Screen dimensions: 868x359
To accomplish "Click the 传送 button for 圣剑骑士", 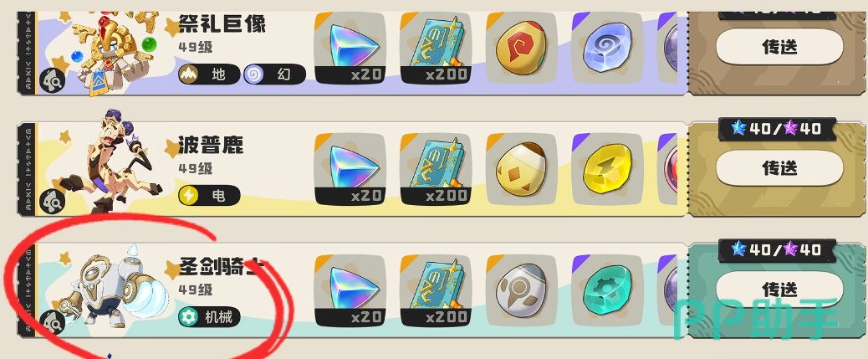I will [779, 289].
